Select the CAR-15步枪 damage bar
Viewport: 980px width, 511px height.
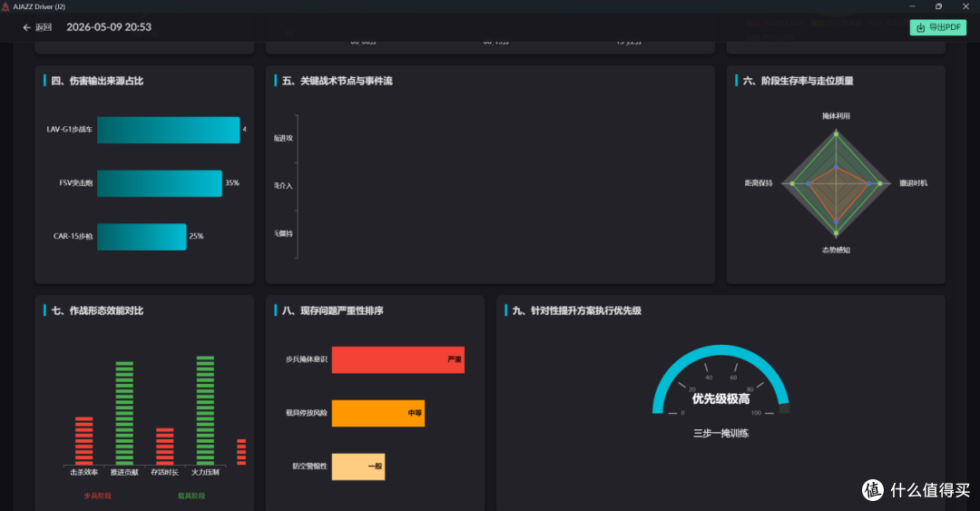[x=142, y=236]
